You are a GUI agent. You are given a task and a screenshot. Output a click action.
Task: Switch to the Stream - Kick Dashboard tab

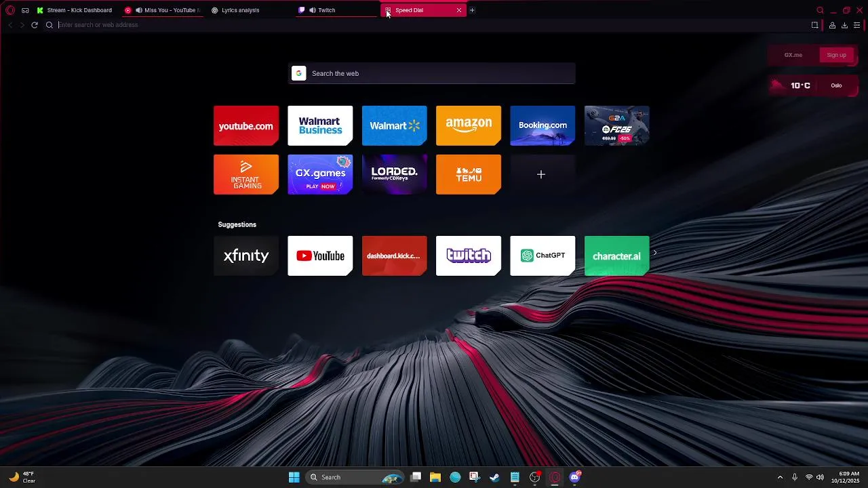[75, 10]
